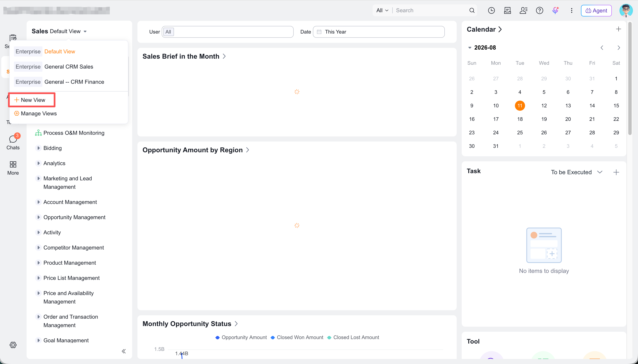This screenshot has width=638, height=364.
Task: Open the To be Executed task filter dropdown
Action: pos(576,172)
